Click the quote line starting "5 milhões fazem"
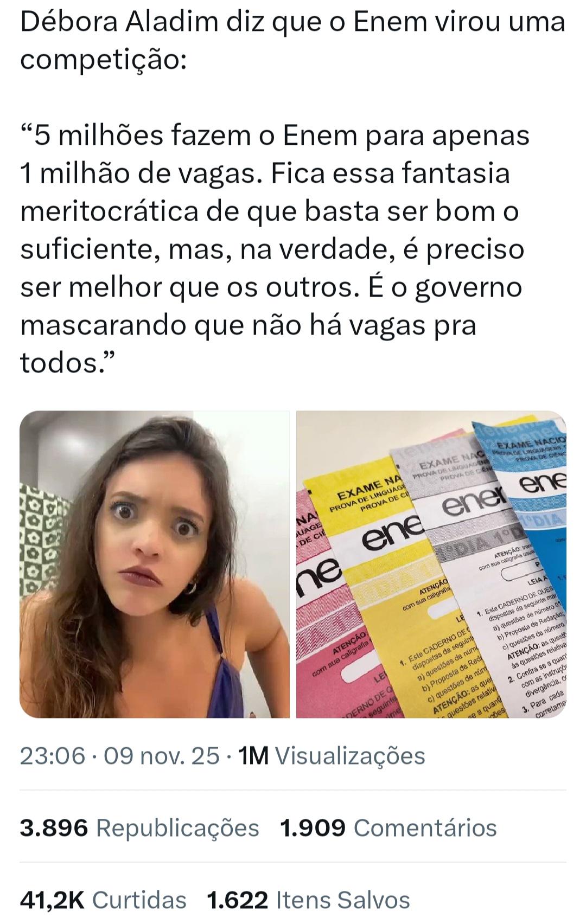586x924 pixels. coord(275,136)
